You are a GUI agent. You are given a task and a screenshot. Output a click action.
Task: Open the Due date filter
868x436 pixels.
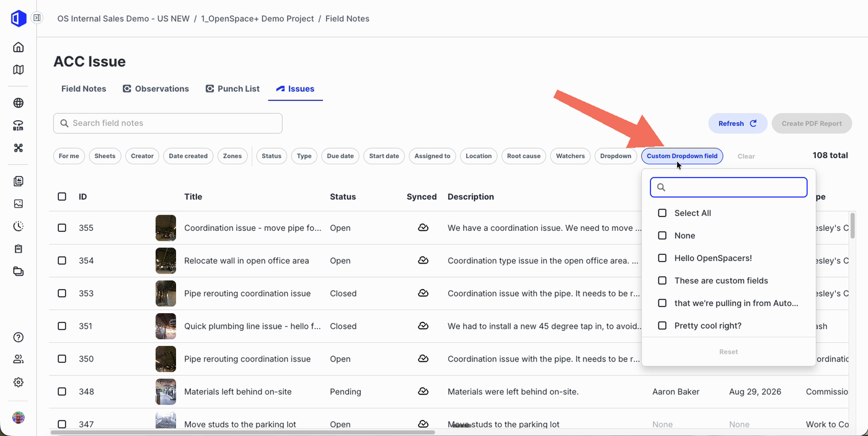(340, 156)
